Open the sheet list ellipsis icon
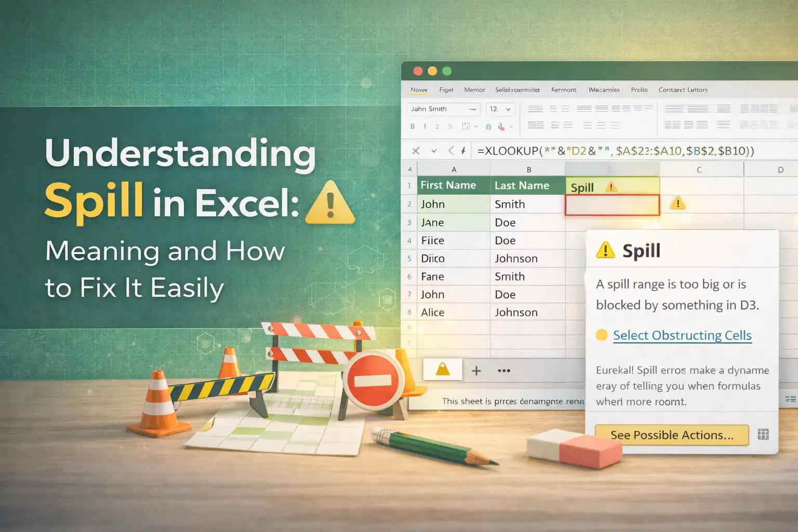Viewport: 798px width, 532px height. 503,370
